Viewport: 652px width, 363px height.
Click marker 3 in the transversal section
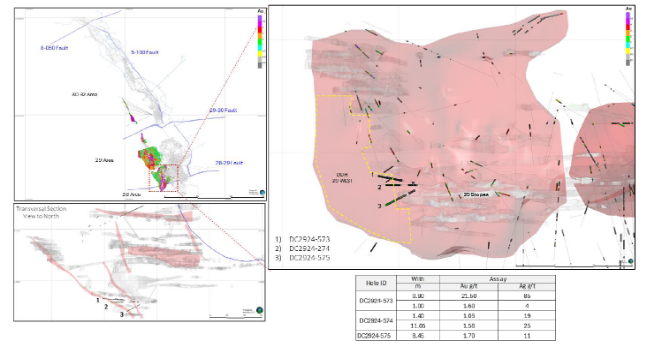tap(121, 315)
